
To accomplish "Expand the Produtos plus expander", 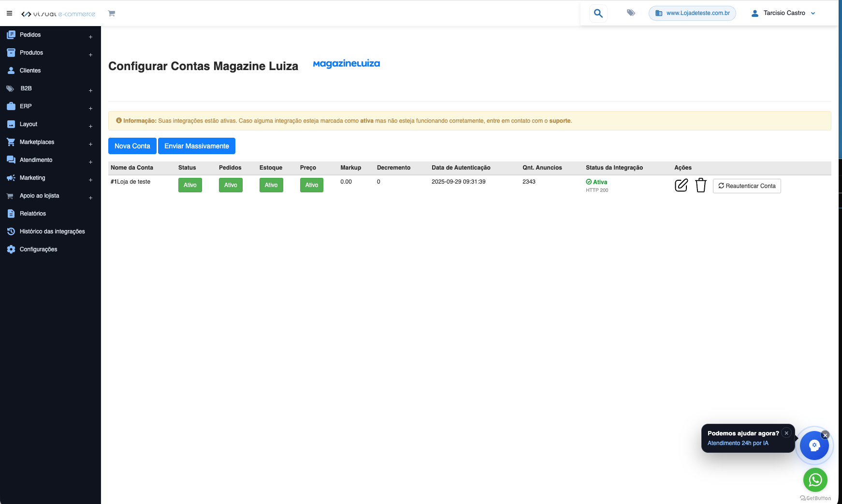I will pyautogui.click(x=90, y=55).
